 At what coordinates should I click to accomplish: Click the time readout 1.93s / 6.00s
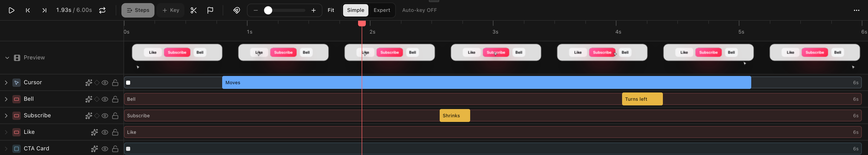point(74,10)
